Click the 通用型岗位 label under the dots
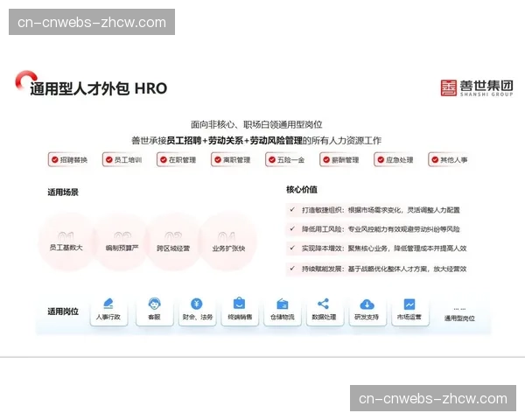This screenshot has height=420, width=525. [459, 318]
